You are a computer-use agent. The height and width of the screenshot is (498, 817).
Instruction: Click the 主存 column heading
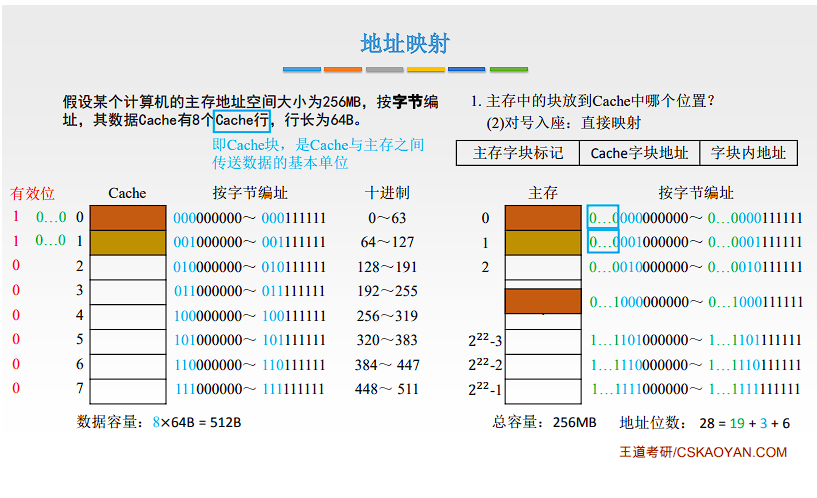[x=543, y=193]
